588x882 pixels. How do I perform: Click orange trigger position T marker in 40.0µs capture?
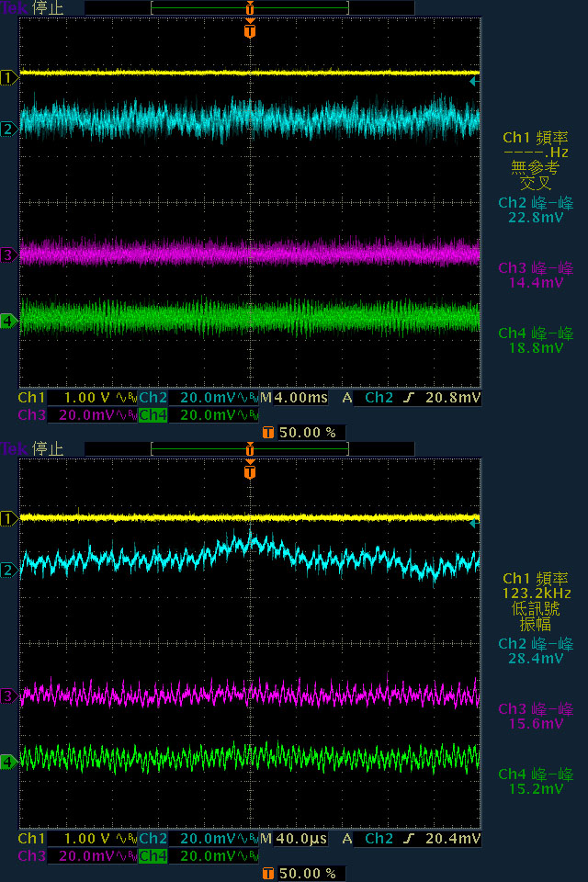[x=250, y=470]
